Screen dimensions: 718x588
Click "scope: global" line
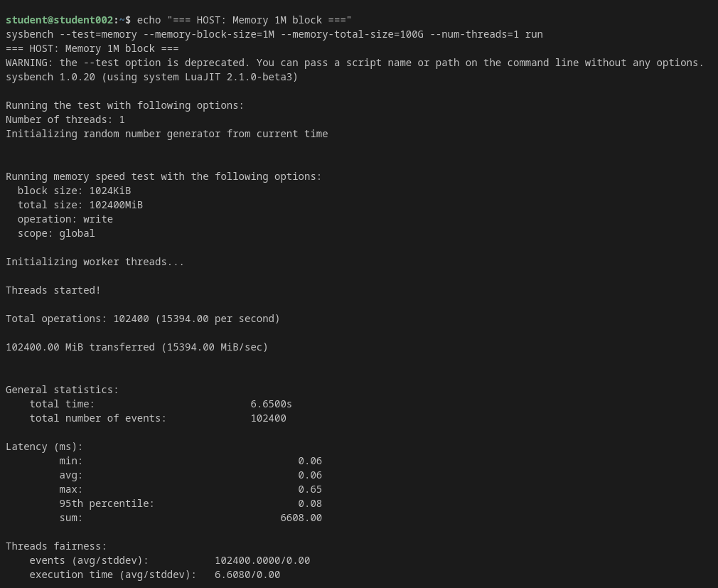pyautogui.click(x=56, y=233)
